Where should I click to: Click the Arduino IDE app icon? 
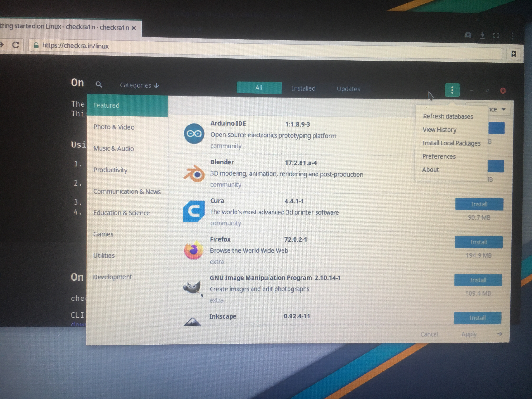194,134
